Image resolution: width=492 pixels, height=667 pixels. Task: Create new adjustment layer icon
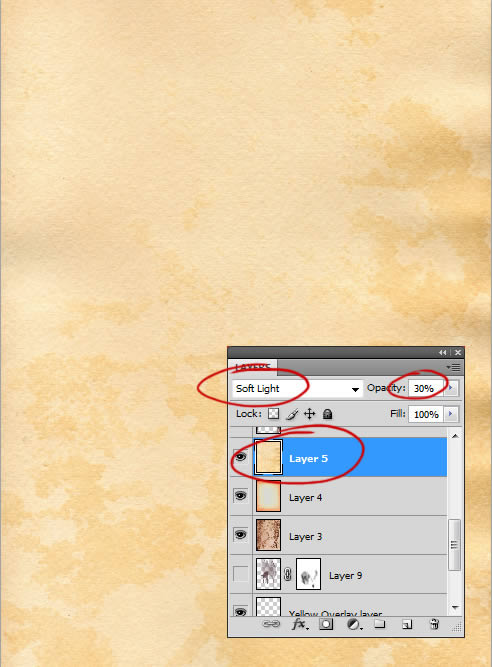[354, 624]
